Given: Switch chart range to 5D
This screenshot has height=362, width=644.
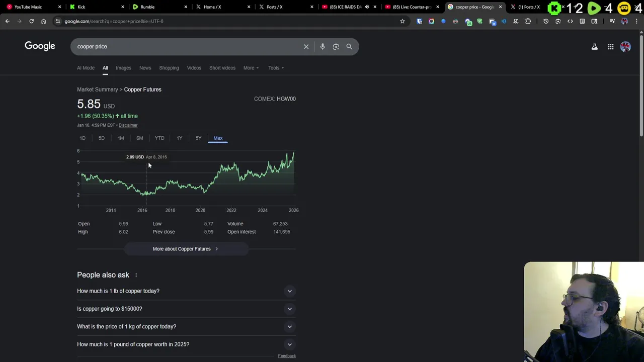Looking at the screenshot, I should pos(102,138).
